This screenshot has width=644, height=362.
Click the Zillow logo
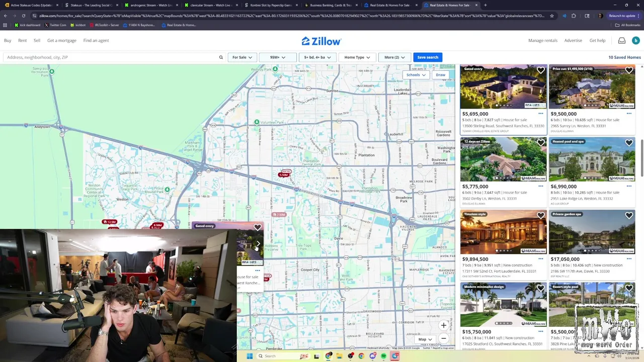coord(321,41)
